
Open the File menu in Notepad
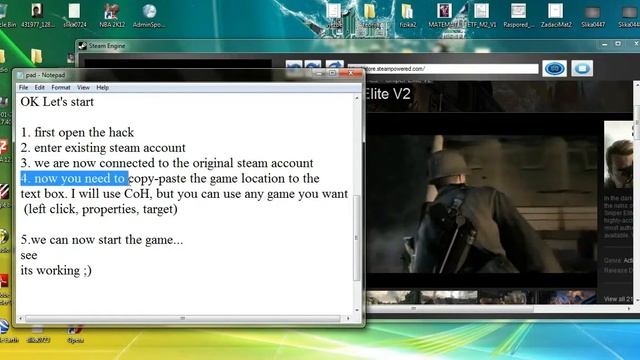(x=23, y=87)
